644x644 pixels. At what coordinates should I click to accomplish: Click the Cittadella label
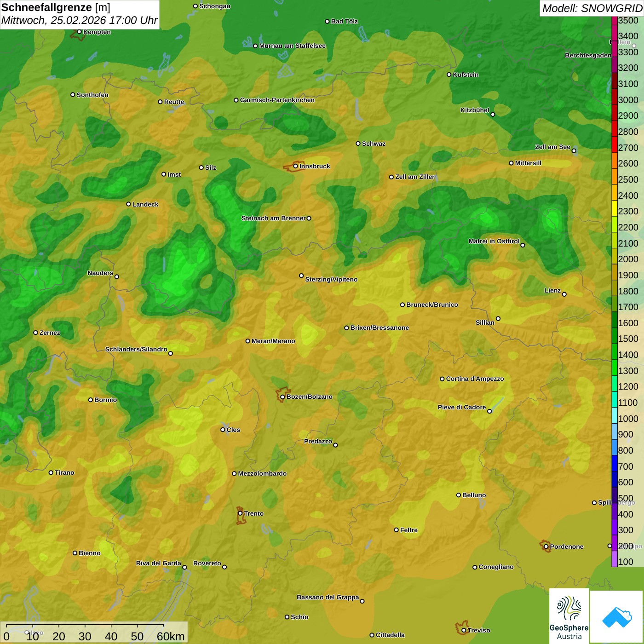click(x=390, y=635)
